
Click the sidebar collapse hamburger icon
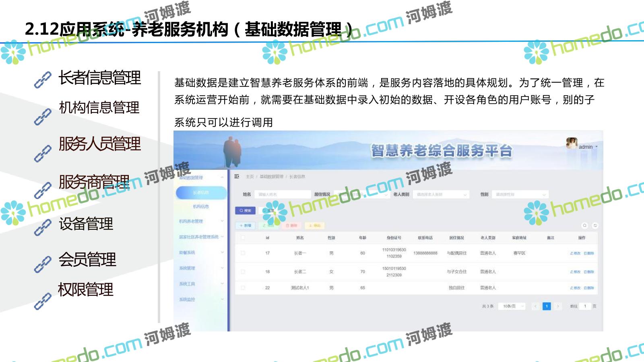click(237, 176)
